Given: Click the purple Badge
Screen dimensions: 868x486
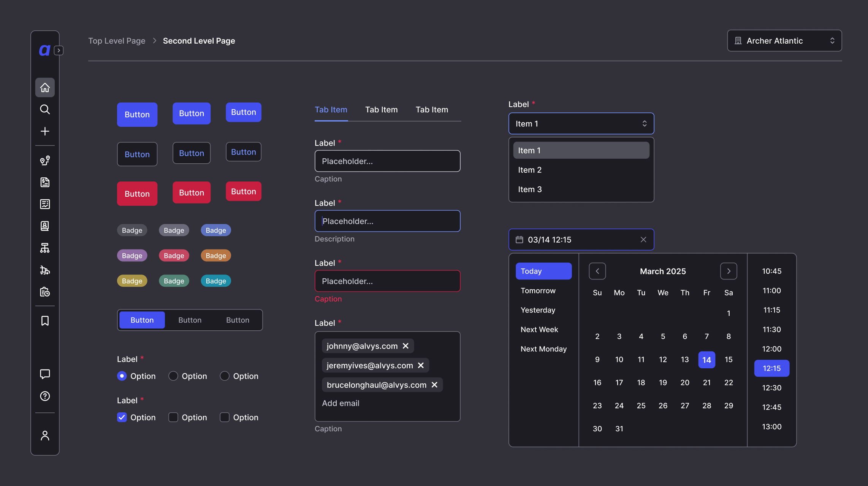Looking at the screenshot, I should point(132,256).
